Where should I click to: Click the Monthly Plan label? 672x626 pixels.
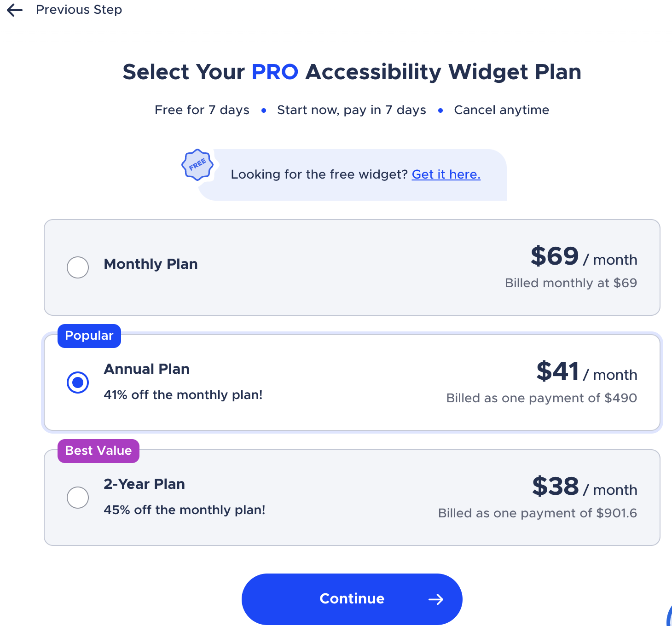tap(151, 264)
